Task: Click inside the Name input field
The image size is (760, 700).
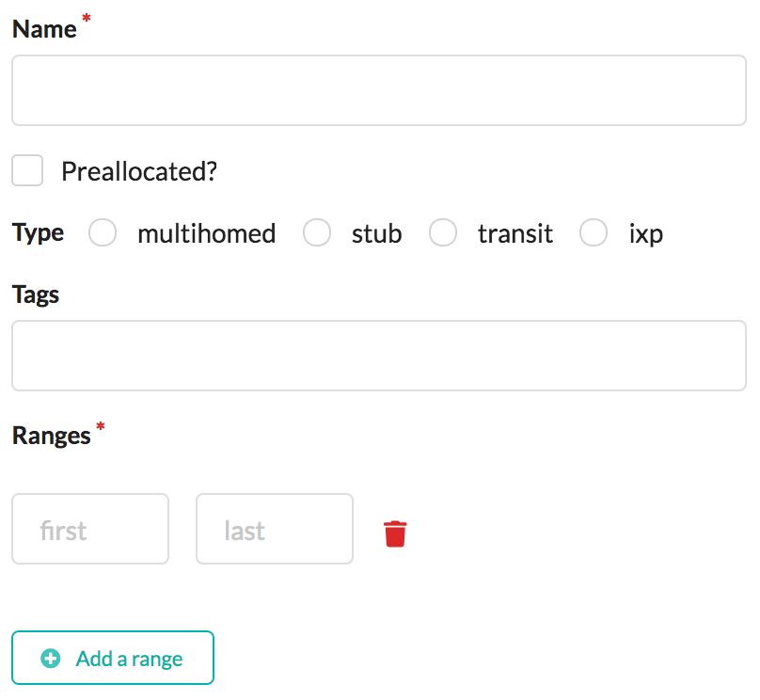Action: click(x=376, y=89)
